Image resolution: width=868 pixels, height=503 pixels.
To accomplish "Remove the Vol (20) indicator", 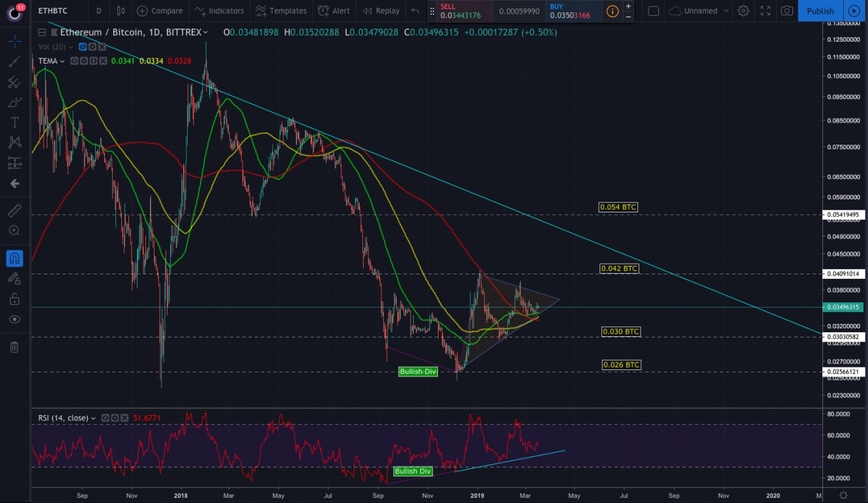I will coord(102,47).
